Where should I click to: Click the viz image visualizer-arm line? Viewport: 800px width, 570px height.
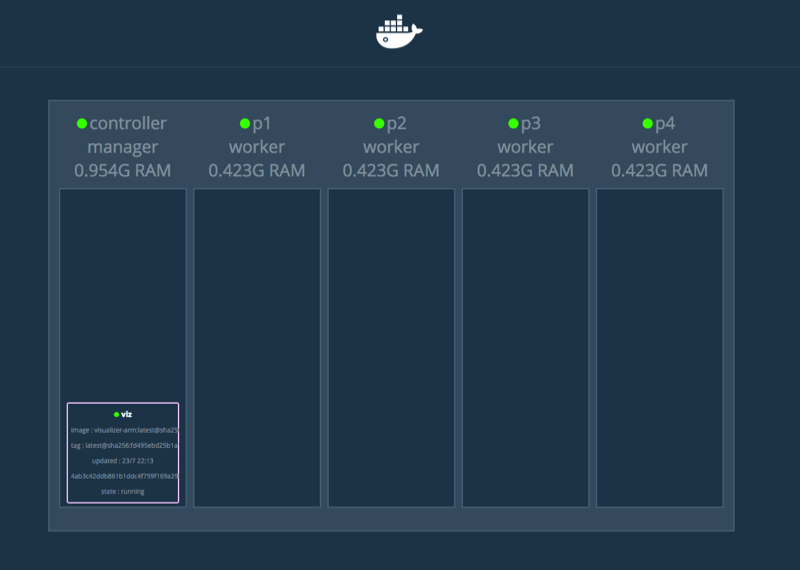click(x=123, y=430)
